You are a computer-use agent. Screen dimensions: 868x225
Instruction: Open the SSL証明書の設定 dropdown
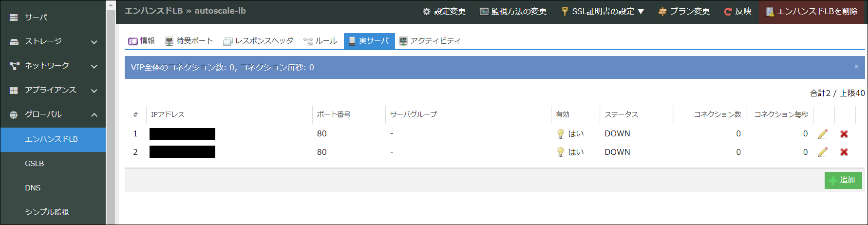coord(603,11)
